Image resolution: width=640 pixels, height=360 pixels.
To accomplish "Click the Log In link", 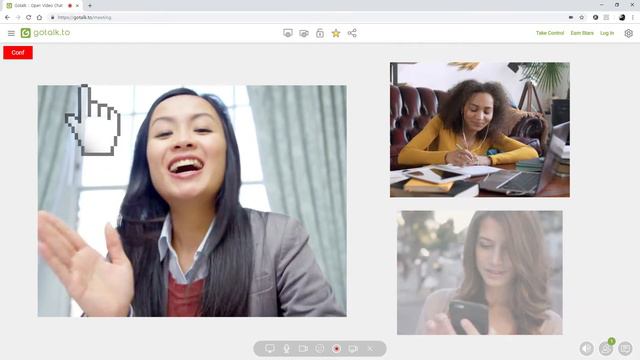I will pos(607,33).
